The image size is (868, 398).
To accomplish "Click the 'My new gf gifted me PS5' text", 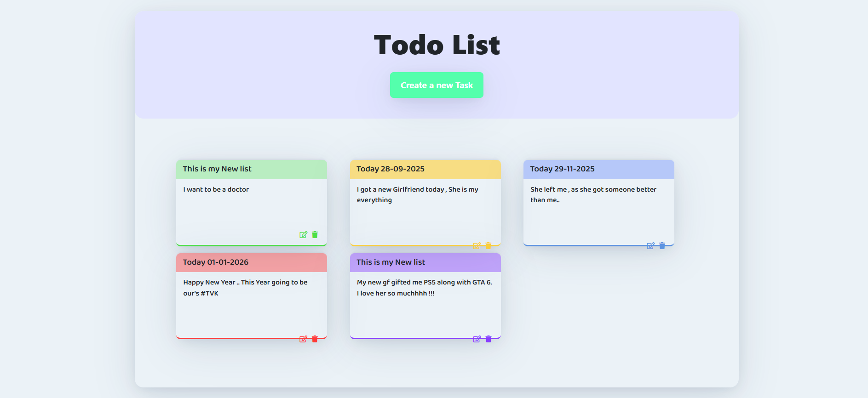I will 424,288.
